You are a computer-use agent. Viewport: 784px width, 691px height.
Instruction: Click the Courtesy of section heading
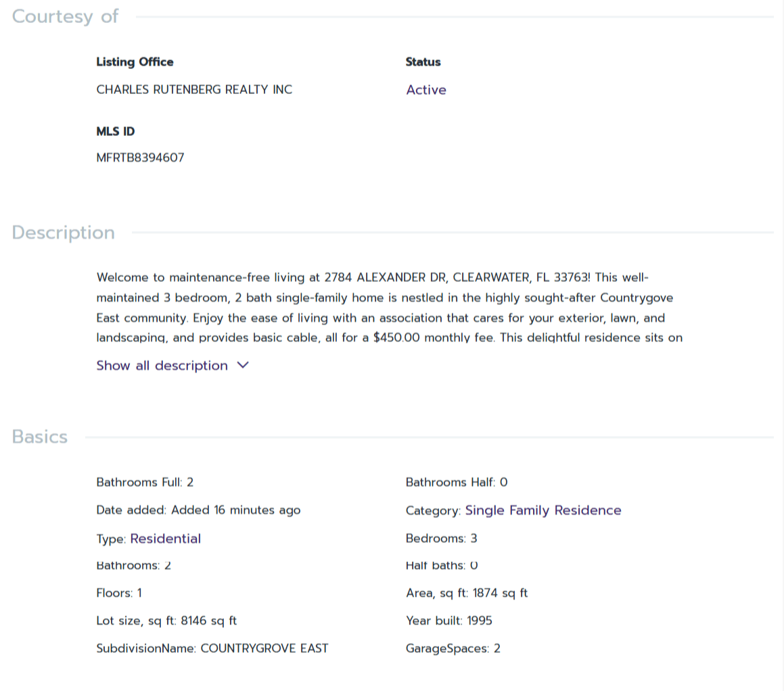65,16
